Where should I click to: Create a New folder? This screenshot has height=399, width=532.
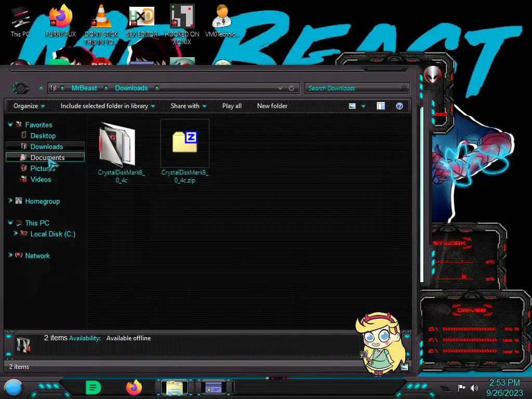pos(272,106)
